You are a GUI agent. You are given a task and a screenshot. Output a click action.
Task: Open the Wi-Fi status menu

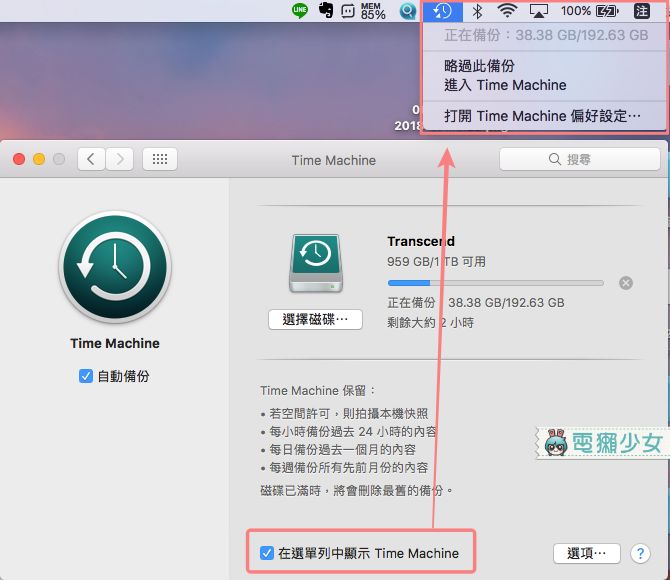point(507,11)
